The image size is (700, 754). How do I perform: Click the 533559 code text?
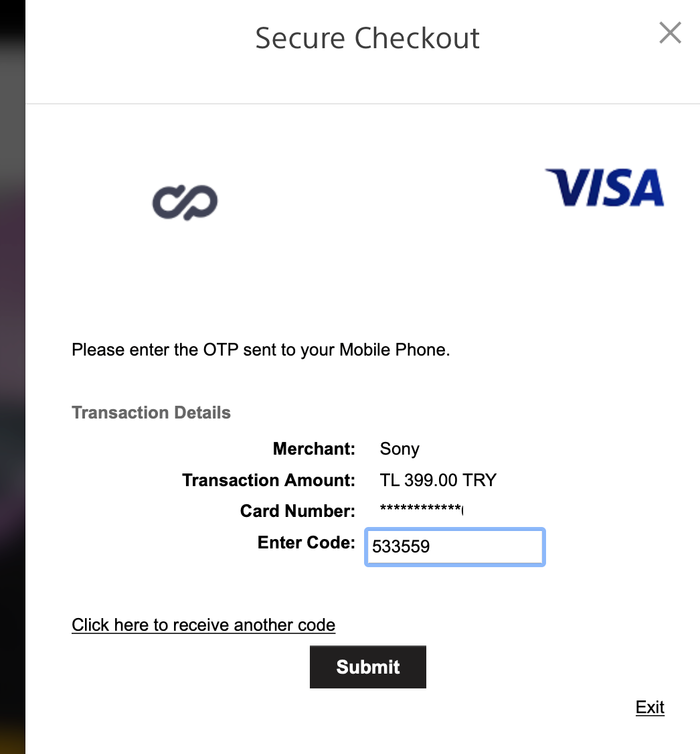(401, 546)
